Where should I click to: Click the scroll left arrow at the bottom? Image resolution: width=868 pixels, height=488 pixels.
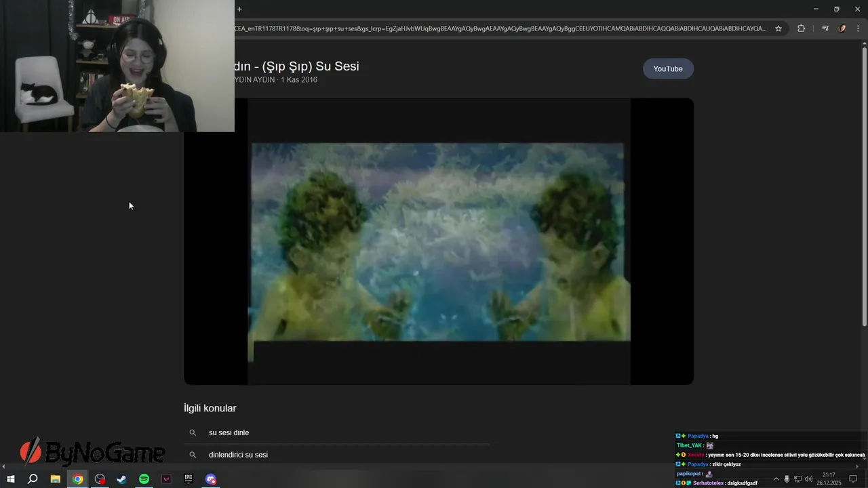[x=3, y=466]
